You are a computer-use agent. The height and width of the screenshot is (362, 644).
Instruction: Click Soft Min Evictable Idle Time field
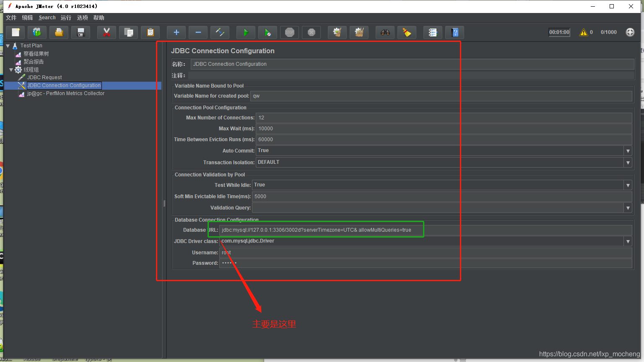pos(442,197)
